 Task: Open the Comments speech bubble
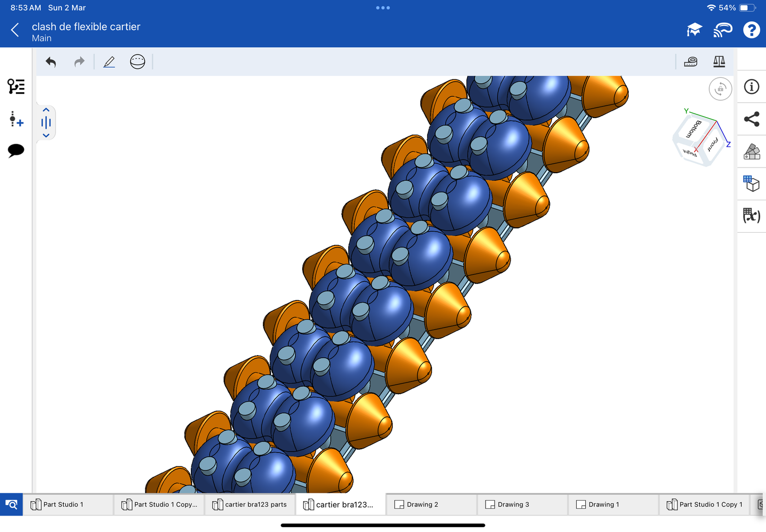pyautogui.click(x=16, y=150)
